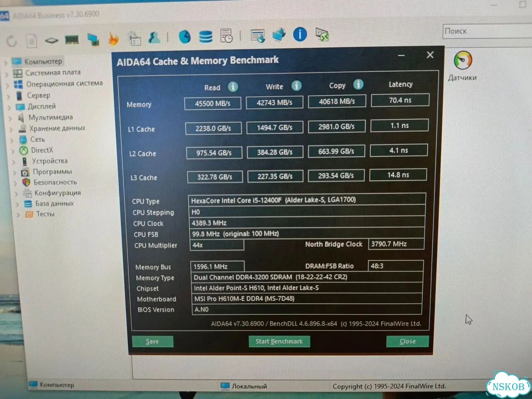The height and width of the screenshot is (399, 532).
Task: Click Компьютер in the status bar
Action: pyautogui.click(x=52, y=385)
